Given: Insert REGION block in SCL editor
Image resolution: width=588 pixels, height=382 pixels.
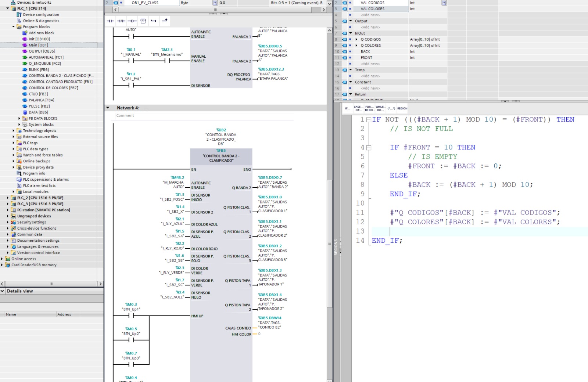Looking at the screenshot, I should (x=402, y=108).
